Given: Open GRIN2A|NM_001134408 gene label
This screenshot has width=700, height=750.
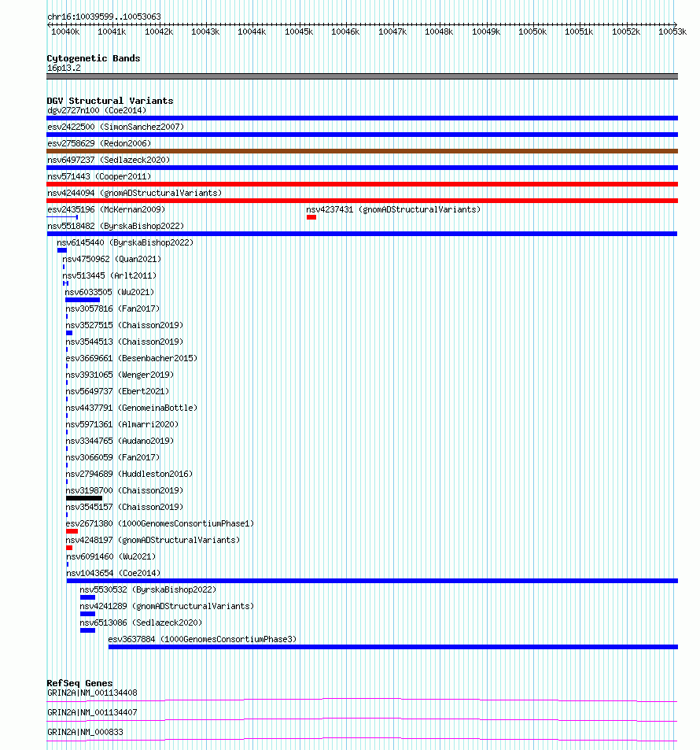Looking at the screenshot, I should pos(92,693).
